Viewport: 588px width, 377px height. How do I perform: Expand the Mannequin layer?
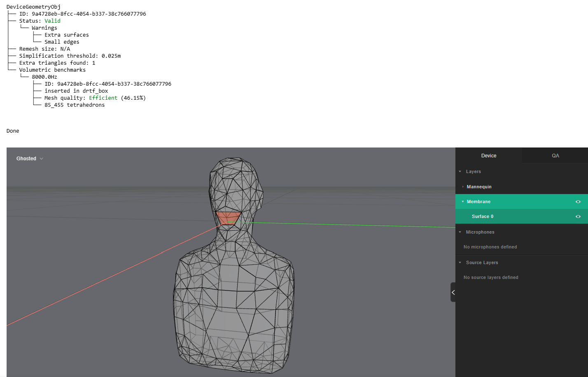click(463, 187)
